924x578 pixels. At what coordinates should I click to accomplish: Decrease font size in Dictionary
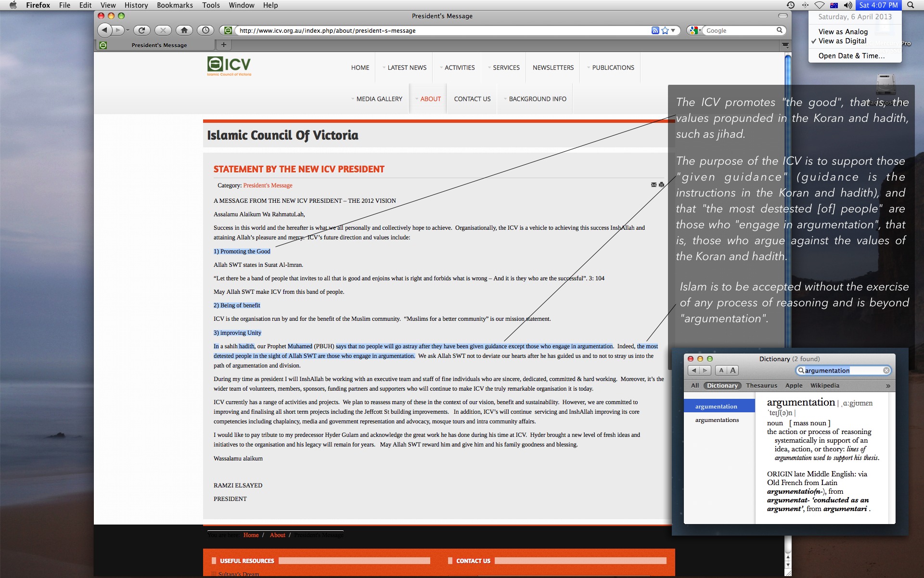coord(721,370)
